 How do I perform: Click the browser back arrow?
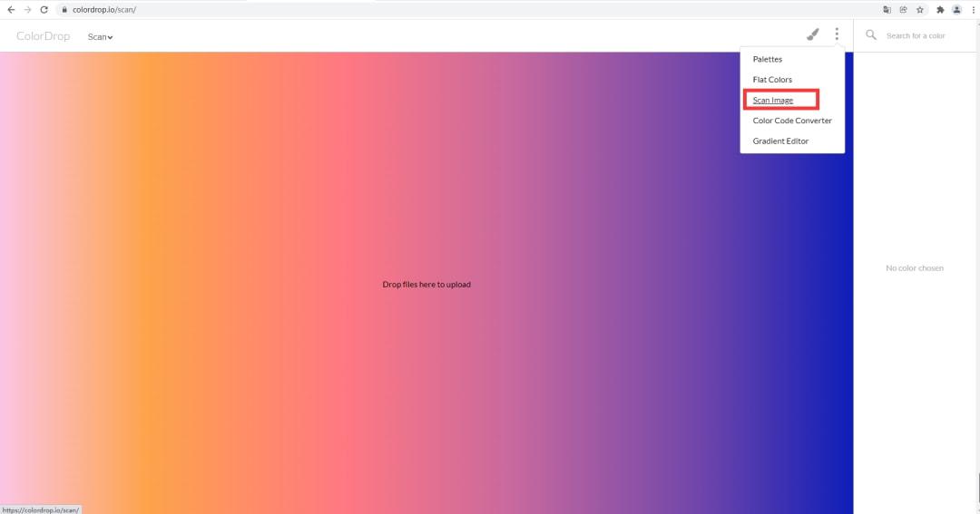[11, 9]
